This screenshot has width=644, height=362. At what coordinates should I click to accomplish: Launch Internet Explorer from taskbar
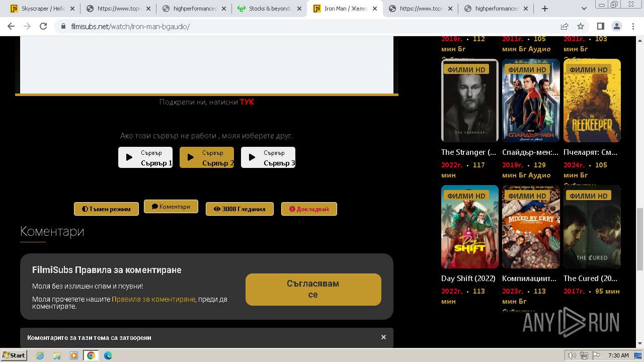coord(40,355)
